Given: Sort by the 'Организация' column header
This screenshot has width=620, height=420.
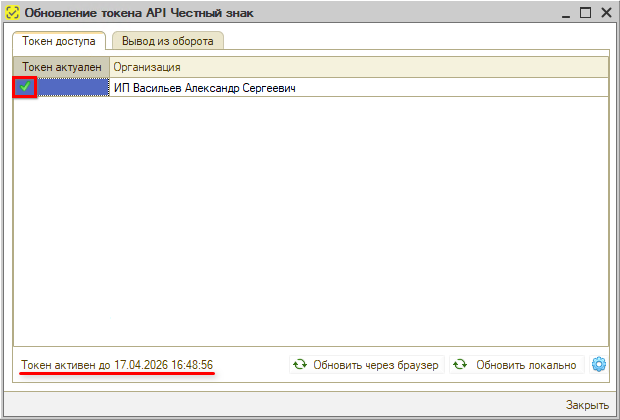Looking at the screenshot, I should [x=358, y=66].
